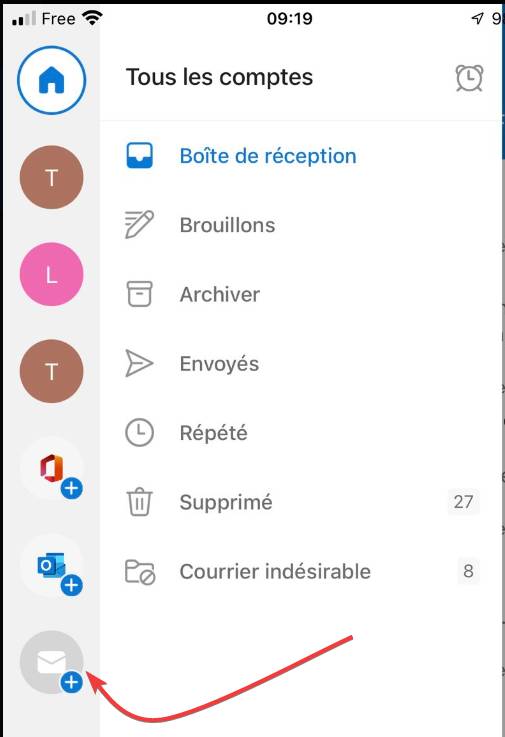
Task: Open the Boîte de réception folder
Action: coord(268,156)
